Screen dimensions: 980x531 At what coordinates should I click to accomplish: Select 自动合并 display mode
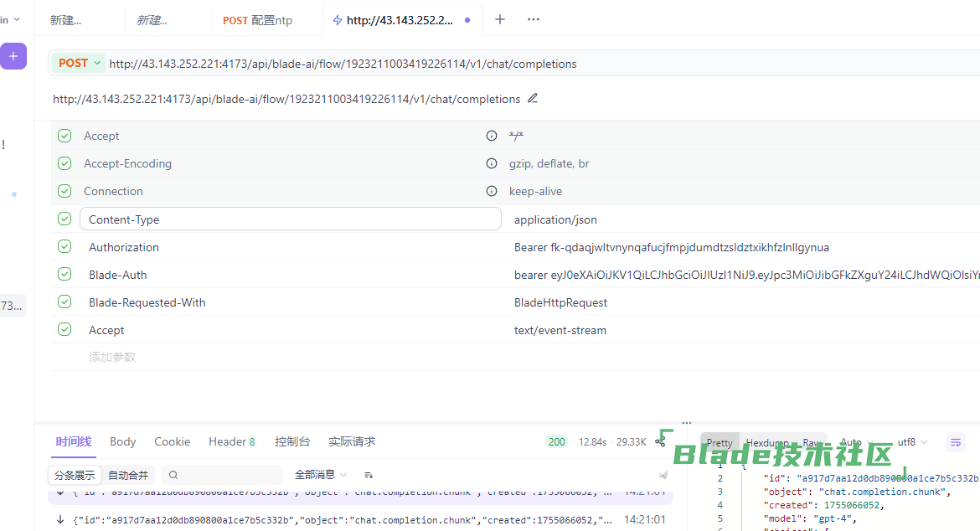(x=128, y=476)
